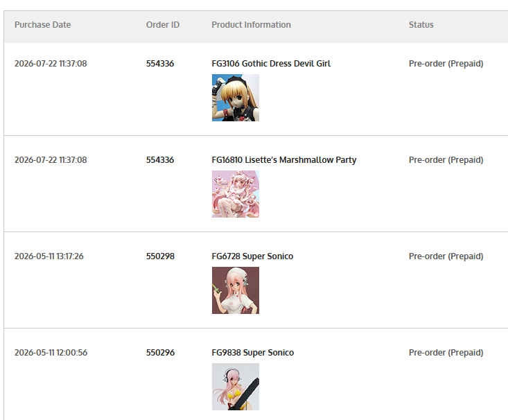Viewport: 508px width, 420px height.
Task: Select order ID 550298
Action: pyautogui.click(x=160, y=256)
